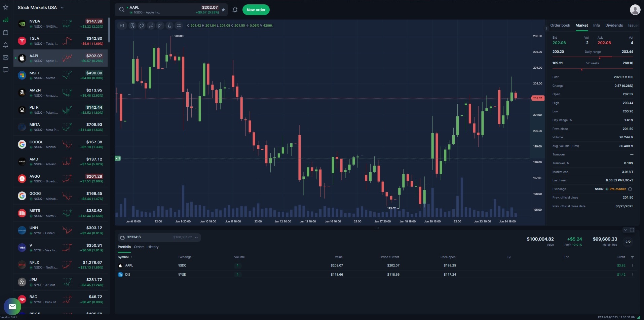Open the fx indicators tool

coord(169,25)
